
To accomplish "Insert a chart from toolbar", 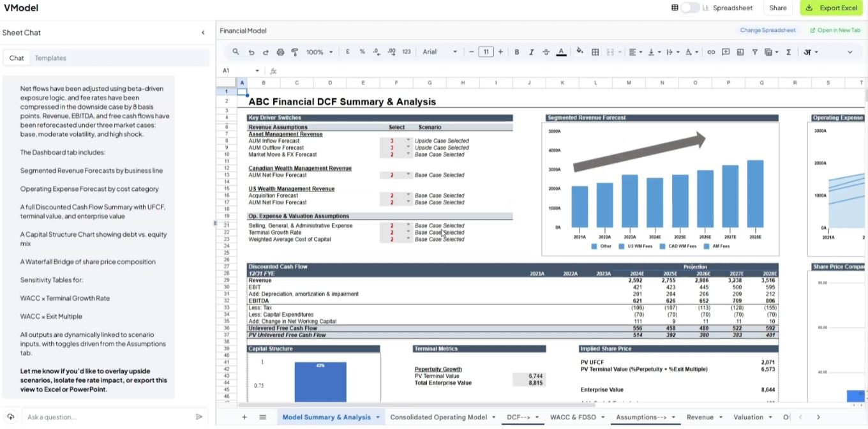I will 740,52.
